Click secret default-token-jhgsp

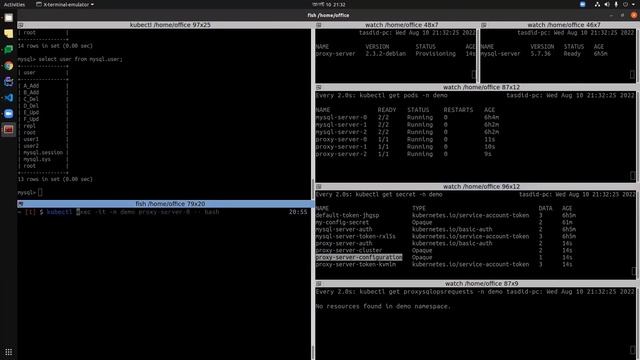(347, 216)
